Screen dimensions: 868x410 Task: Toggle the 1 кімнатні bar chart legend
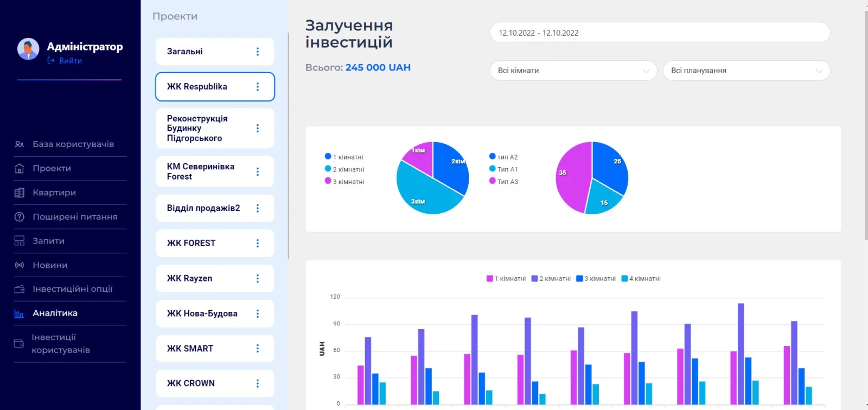tap(506, 279)
